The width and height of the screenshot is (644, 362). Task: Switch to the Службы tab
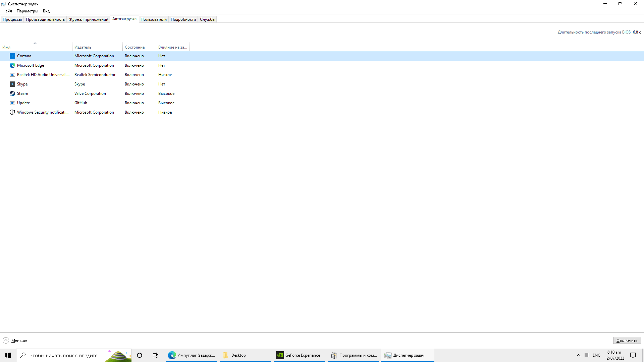pyautogui.click(x=208, y=19)
